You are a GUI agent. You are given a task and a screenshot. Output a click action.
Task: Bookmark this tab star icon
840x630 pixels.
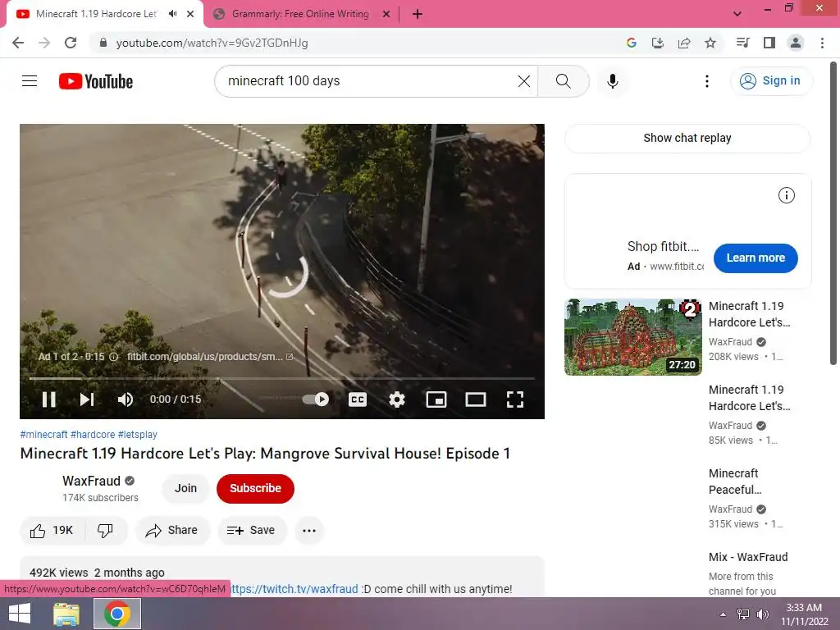[710, 43]
